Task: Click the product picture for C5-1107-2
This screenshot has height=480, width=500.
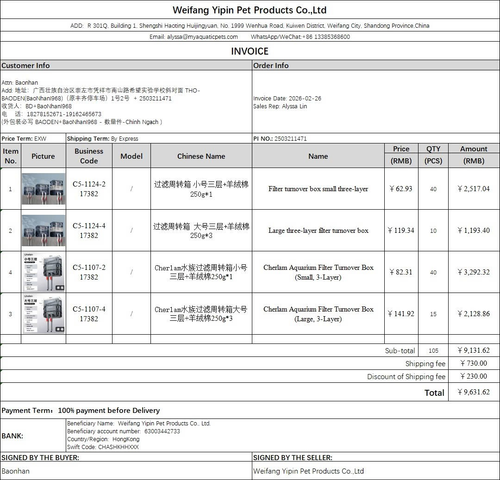Action: pyautogui.click(x=43, y=272)
